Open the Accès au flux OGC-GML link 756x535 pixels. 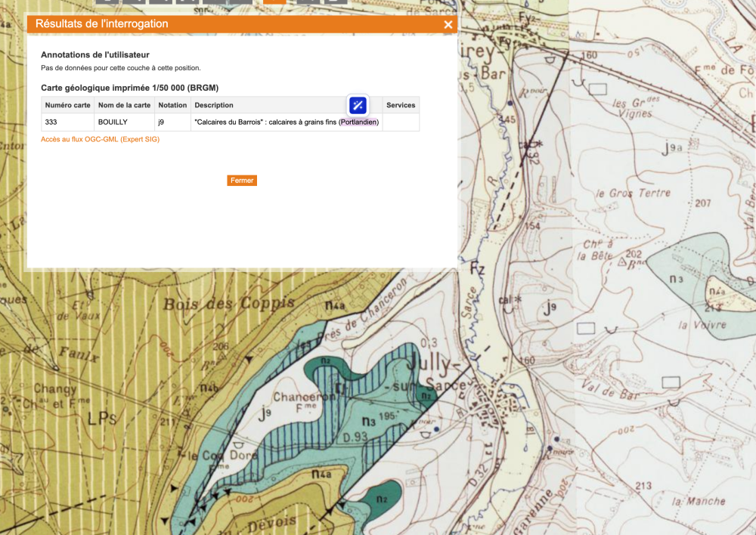[100, 139]
